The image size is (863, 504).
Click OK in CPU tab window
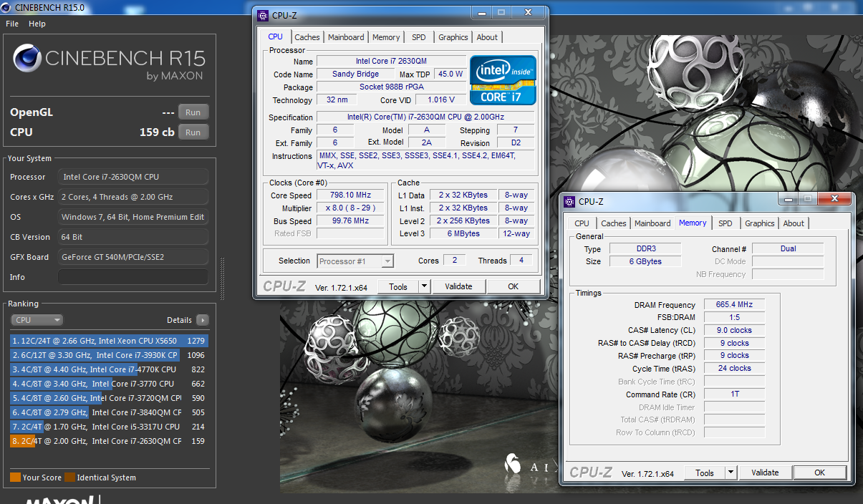[x=513, y=286]
